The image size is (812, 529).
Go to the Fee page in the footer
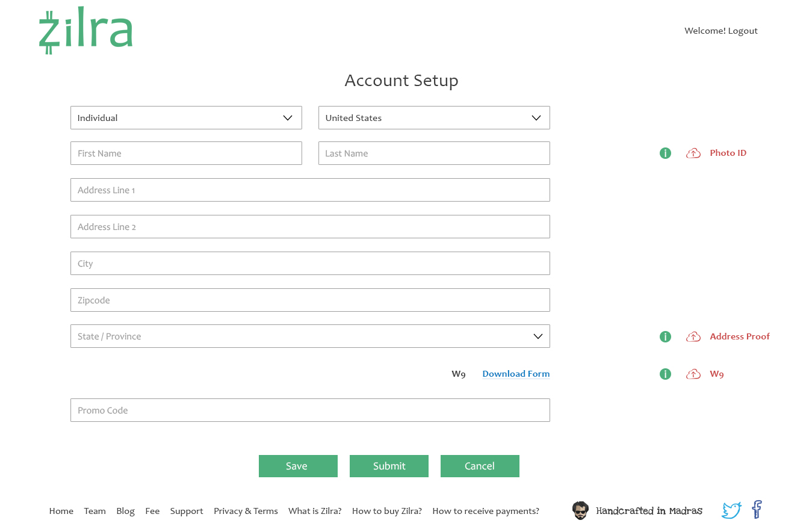pyautogui.click(x=152, y=511)
